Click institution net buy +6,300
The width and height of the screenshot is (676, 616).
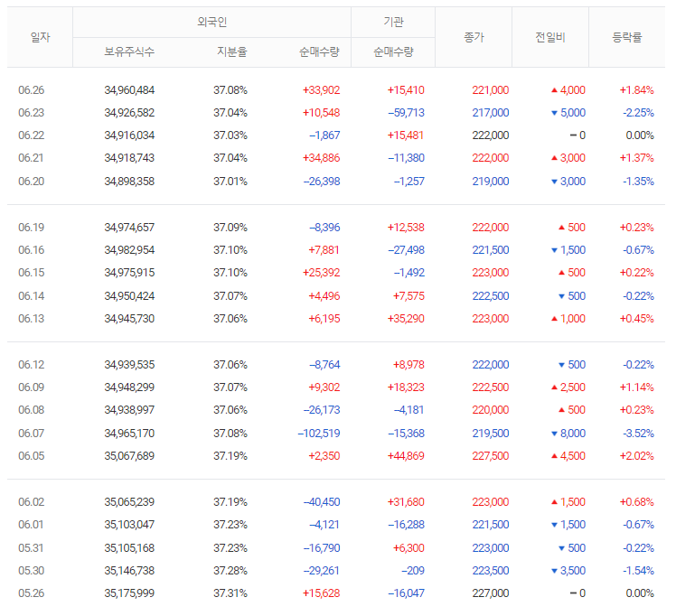[408, 548]
